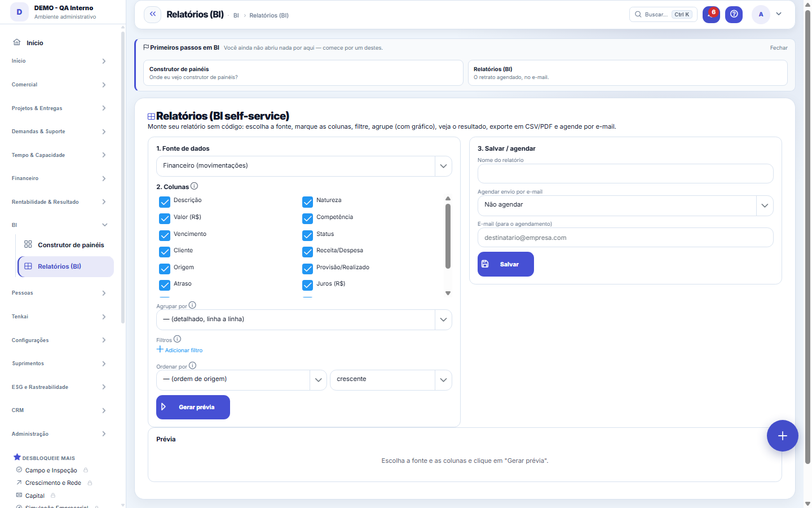Click the sidebar scrollbar thumb

tap(122, 178)
